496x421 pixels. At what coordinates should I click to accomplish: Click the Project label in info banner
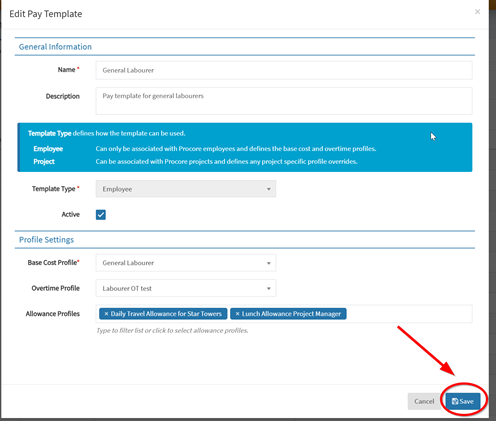point(44,161)
